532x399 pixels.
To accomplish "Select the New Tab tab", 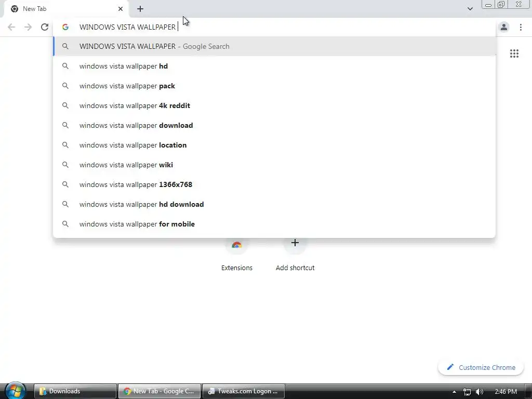I will (66, 9).
